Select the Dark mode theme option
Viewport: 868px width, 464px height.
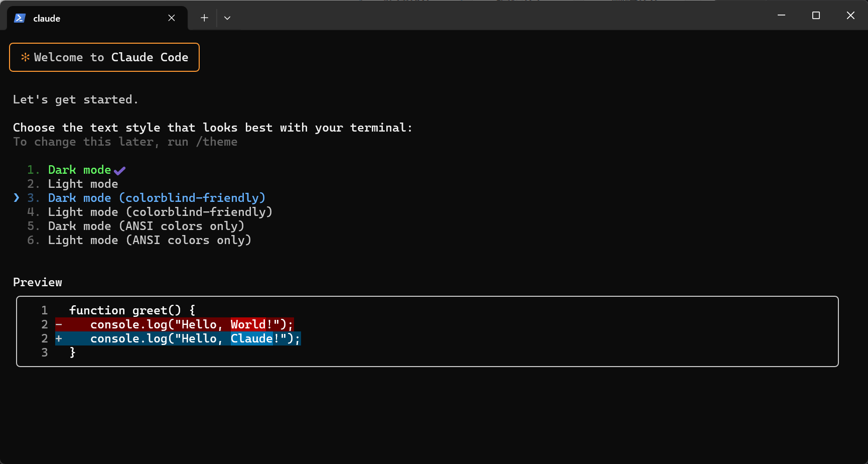(79, 170)
